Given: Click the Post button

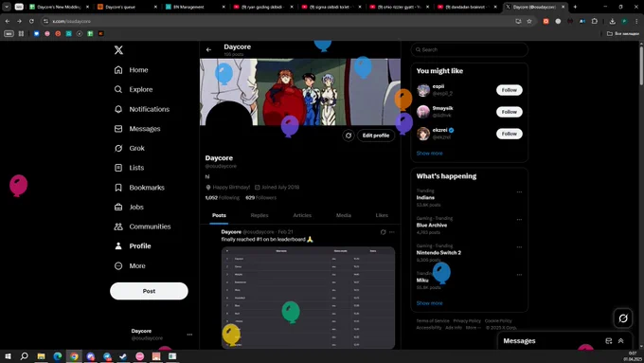Looking at the screenshot, I should click(149, 291).
